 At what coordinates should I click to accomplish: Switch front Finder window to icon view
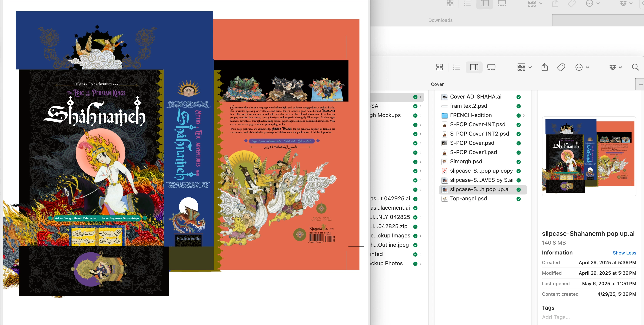[x=439, y=67]
